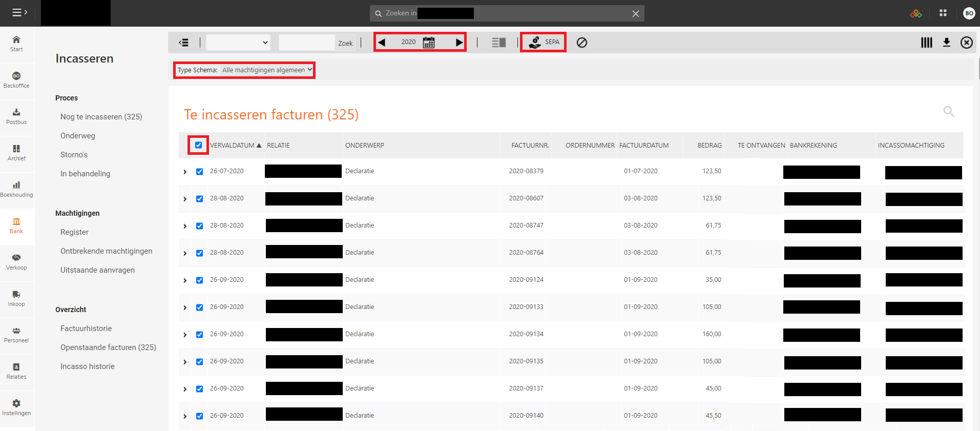The width and height of the screenshot is (980, 431).
Task: Click the download arrow icon
Action: 947,43
